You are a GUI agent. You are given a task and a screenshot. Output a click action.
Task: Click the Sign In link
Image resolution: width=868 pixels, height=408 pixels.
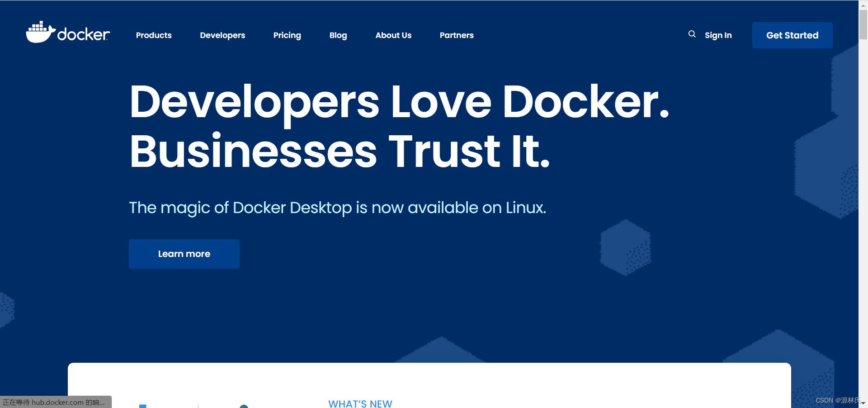tap(718, 35)
